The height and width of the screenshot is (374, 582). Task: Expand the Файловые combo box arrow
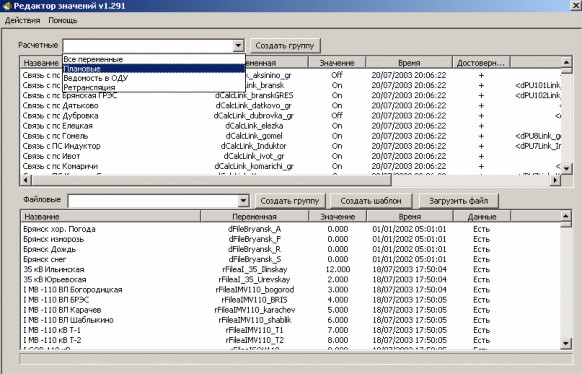click(243, 201)
